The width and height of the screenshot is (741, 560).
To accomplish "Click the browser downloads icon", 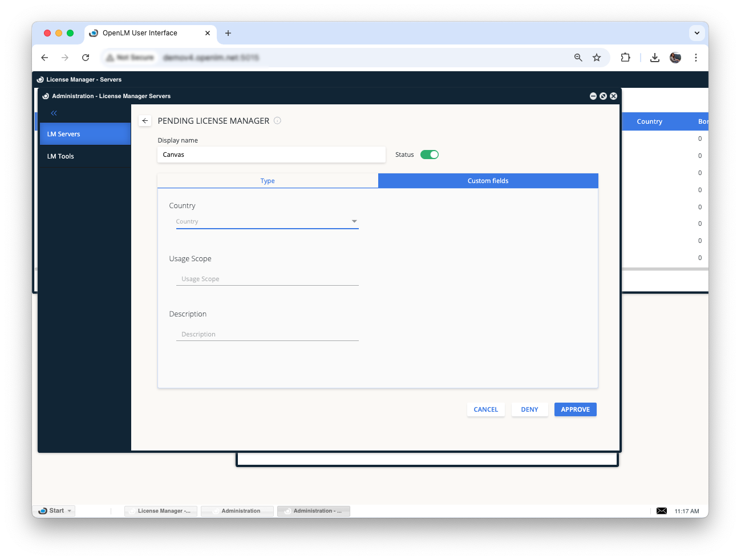I will click(655, 58).
